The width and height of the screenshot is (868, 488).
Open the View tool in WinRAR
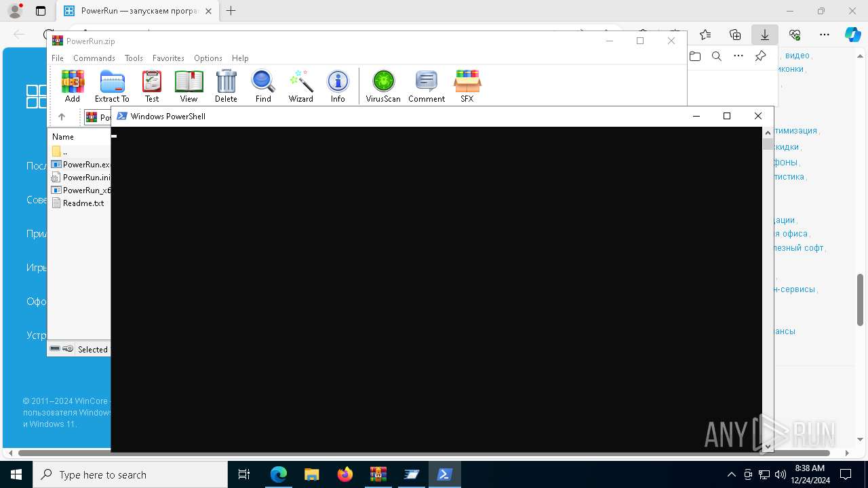189,86
